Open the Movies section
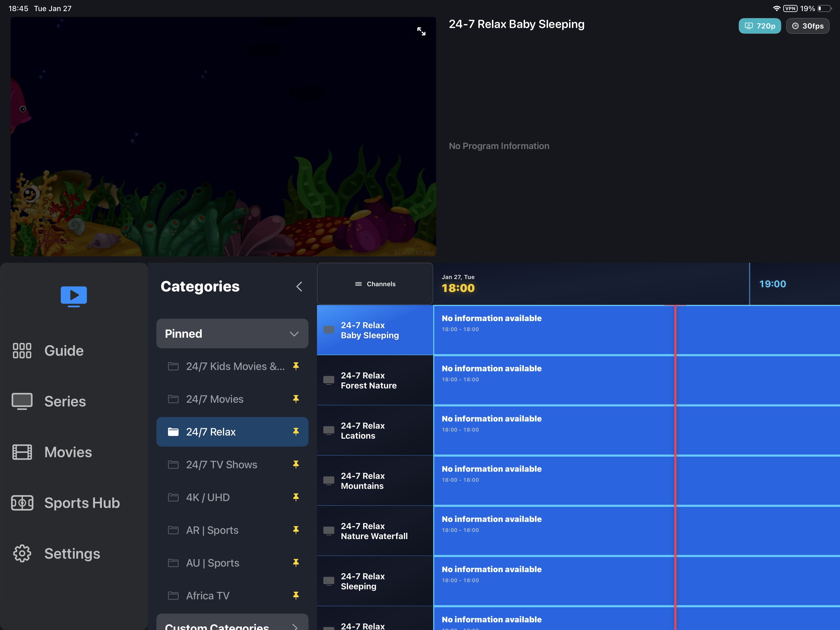 [x=68, y=452]
